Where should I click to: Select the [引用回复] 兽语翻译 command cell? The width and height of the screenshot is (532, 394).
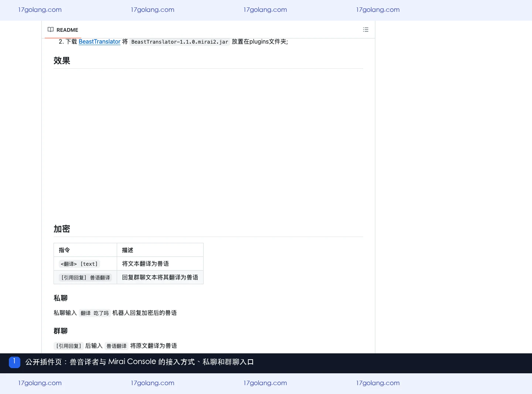pyautogui.click(x=85, y=277)
